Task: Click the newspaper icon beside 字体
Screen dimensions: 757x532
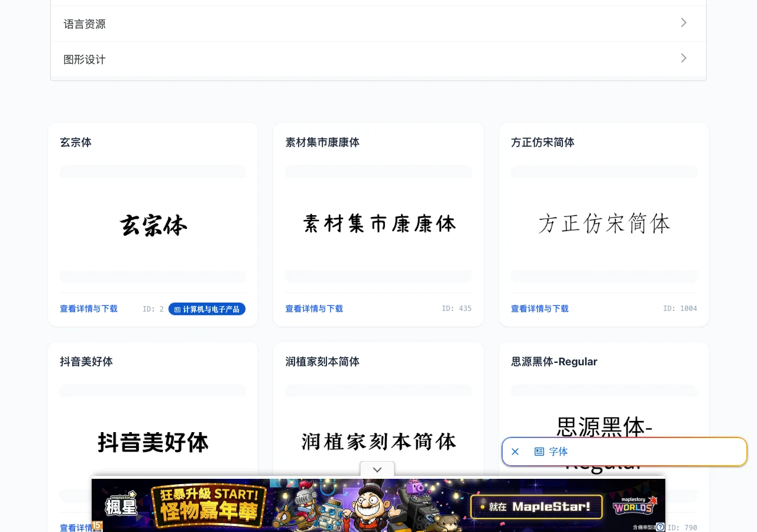Action: (539, 452)
